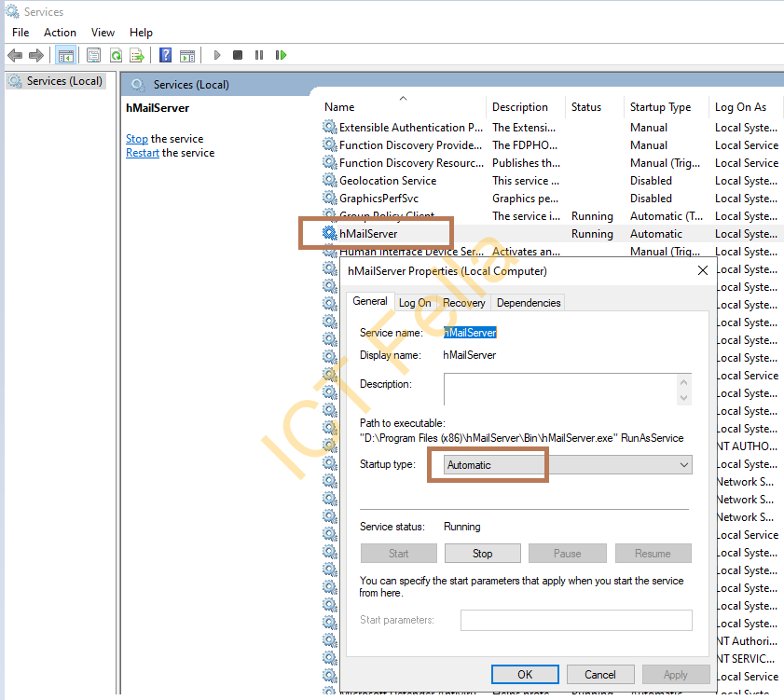The height and width of the screenshot is (700, 784).
Task: Click the gear icon beside hMailServer in the list
Action: coord(329,233)
